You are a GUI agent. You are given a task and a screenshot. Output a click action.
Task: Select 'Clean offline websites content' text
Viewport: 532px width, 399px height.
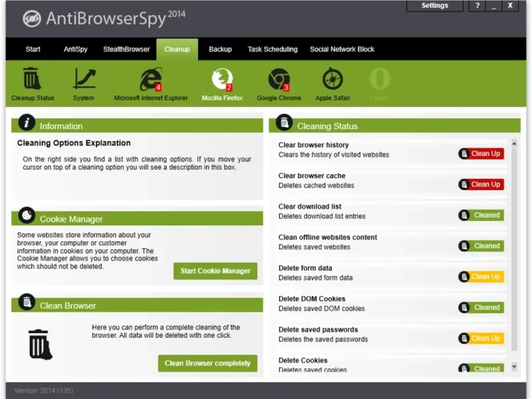point(328,237)
